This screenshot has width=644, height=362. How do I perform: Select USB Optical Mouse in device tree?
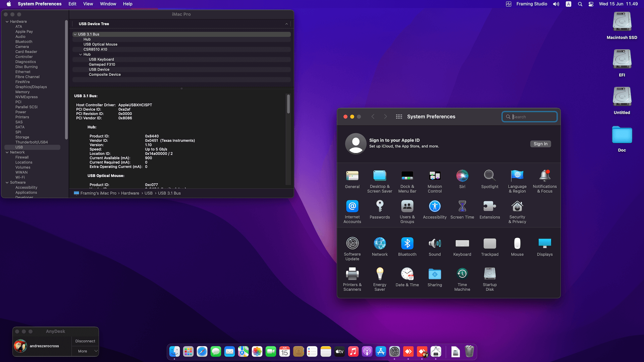click(181, 44)
